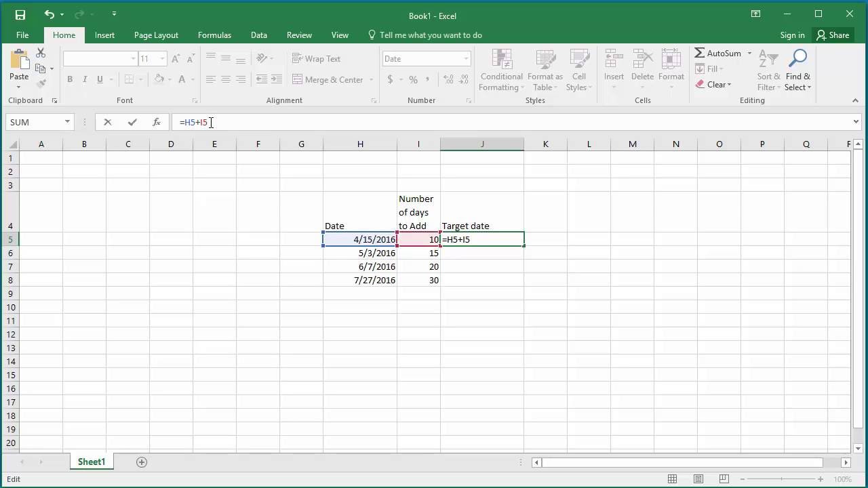Click Cell Styles button
This screenshot has height=488, width=868.
(x=579, y=70)
